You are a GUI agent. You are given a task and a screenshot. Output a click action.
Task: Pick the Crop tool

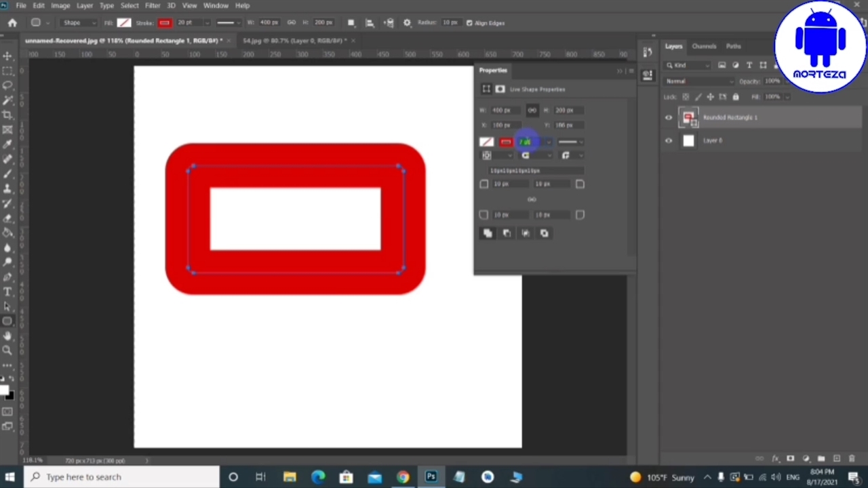tap(7, 115)
